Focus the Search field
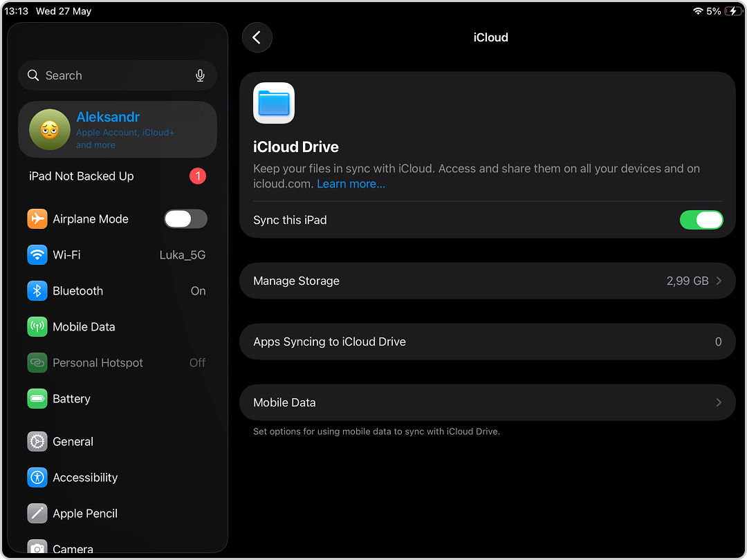 point(117,75)
